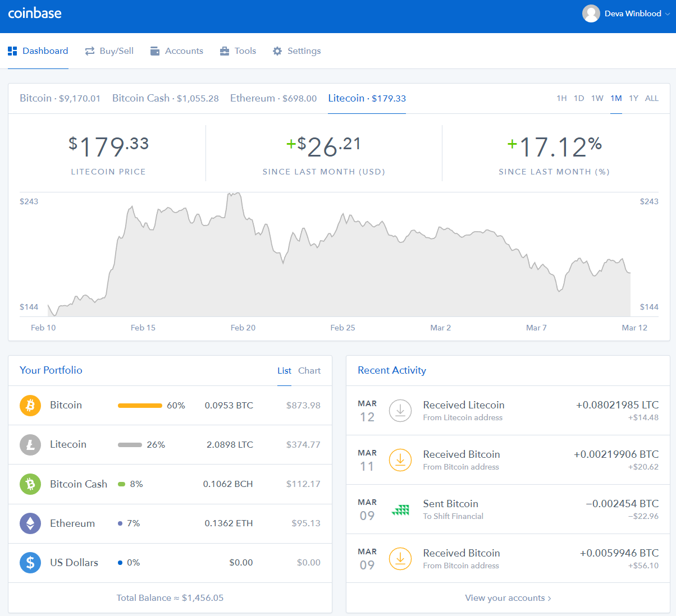Click the Total Balance ≈ $1,456.05 text
676x616 pixels.
point(170,598)
